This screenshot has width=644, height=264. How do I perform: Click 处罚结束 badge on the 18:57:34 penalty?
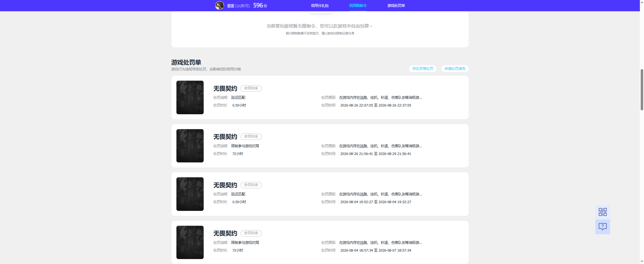pos(251,233)
